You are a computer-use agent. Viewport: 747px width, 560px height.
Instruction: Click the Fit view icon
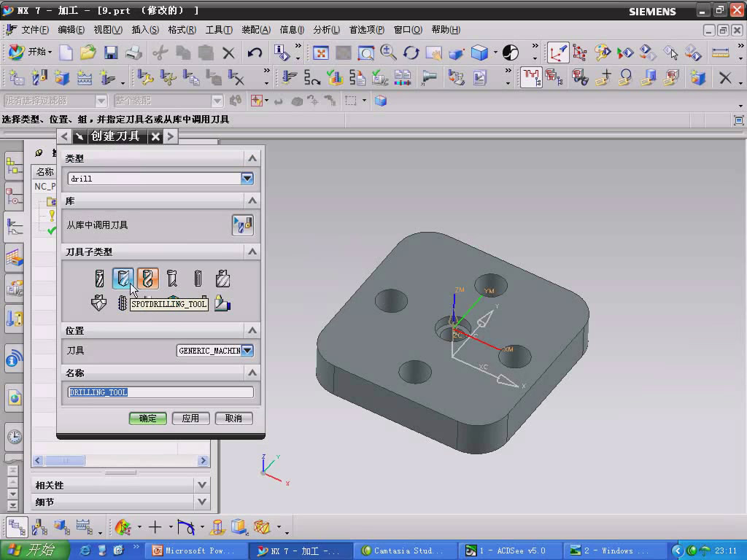point(321,52)
